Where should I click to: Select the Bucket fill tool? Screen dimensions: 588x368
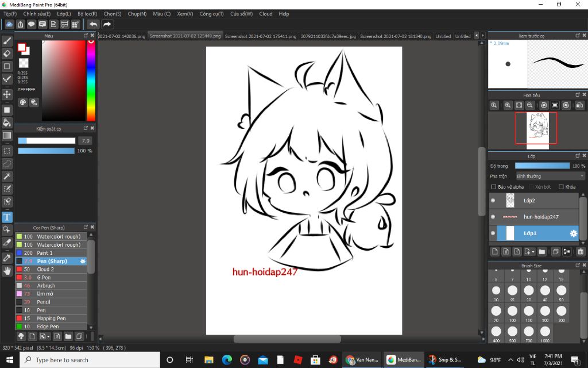coord(7,122)
